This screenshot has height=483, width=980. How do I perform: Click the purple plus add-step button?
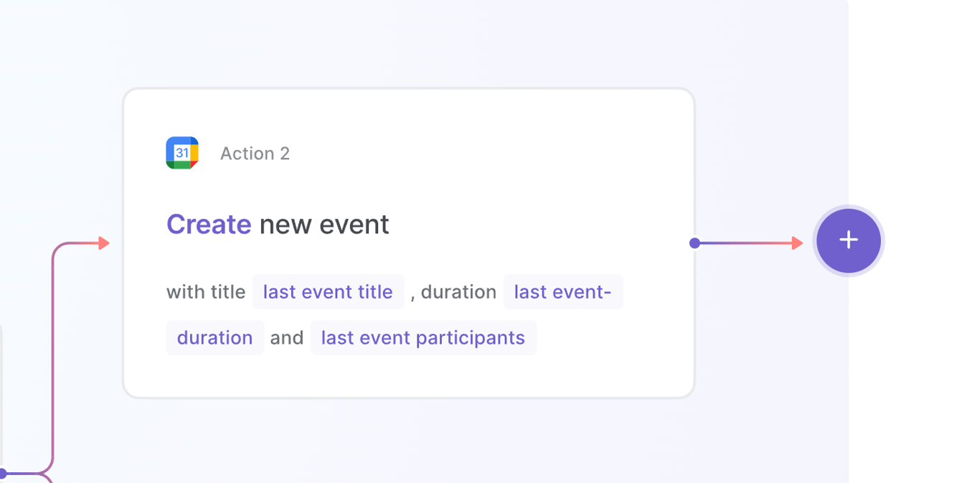[849, 240]
